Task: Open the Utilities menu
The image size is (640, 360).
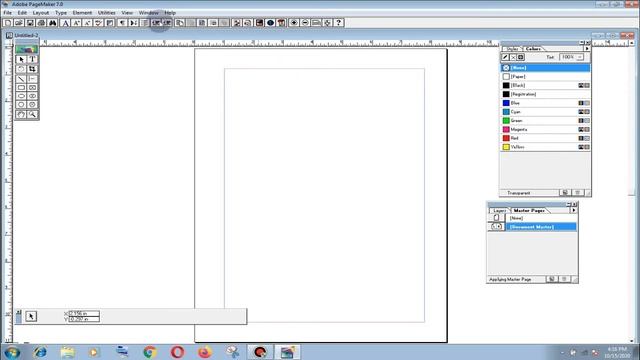Action: tap(107, 13)
